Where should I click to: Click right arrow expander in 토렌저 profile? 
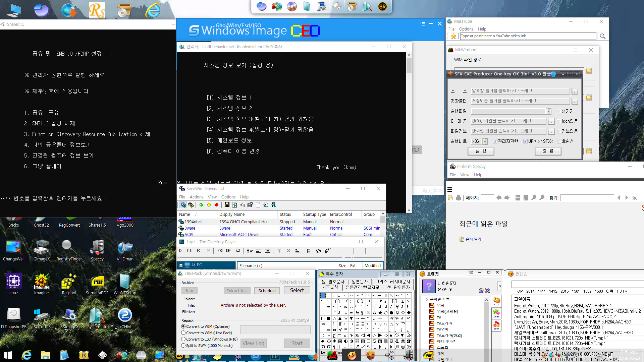[x=500, y=286]
